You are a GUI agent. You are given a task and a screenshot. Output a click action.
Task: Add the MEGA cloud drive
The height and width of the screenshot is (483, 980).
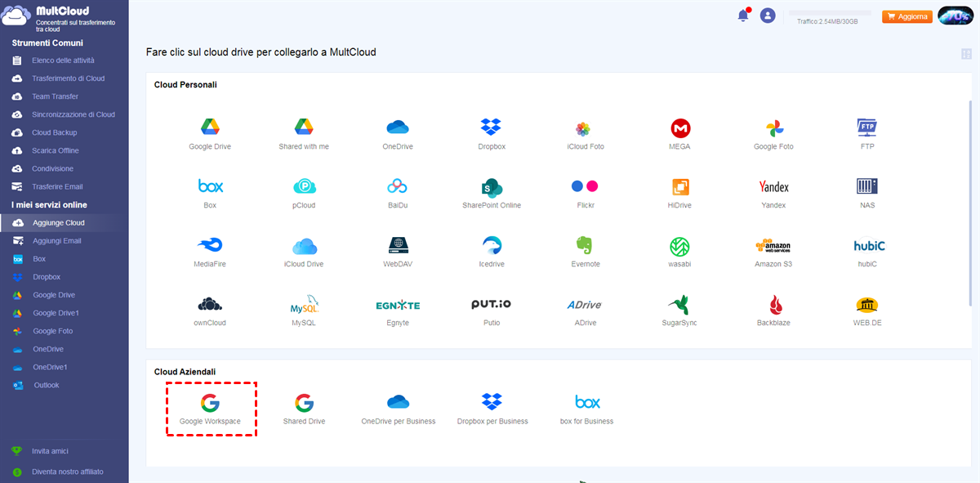[680, 127]
